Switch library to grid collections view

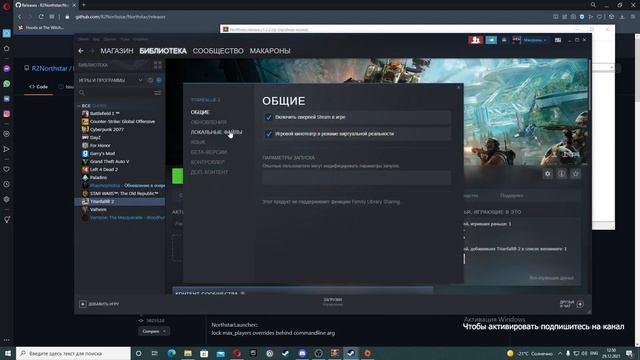coord(158,65)
